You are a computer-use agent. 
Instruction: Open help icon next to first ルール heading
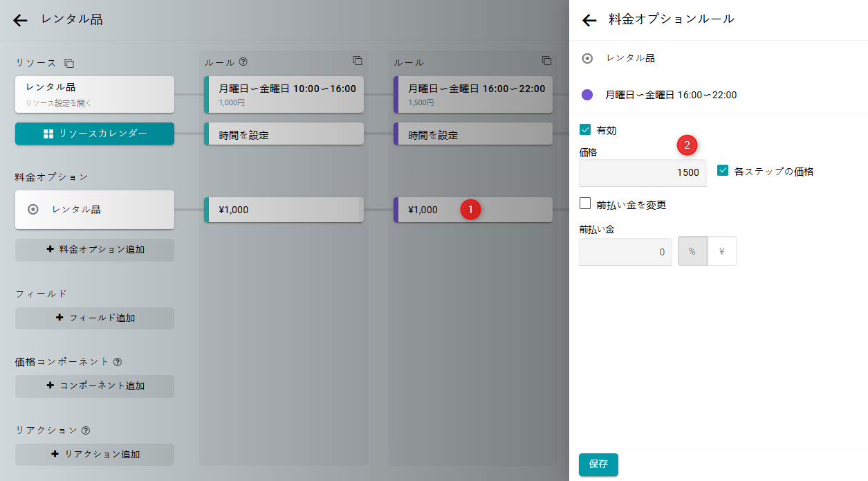(x=243, y=62)
